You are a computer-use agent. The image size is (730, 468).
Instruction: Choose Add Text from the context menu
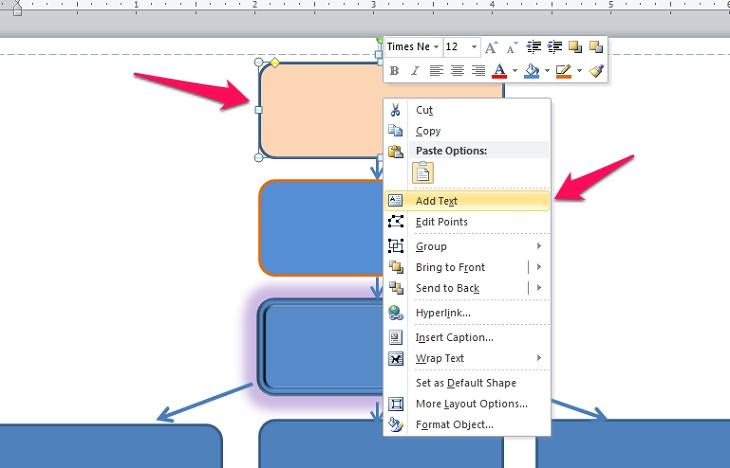click(x=437, y=201)
